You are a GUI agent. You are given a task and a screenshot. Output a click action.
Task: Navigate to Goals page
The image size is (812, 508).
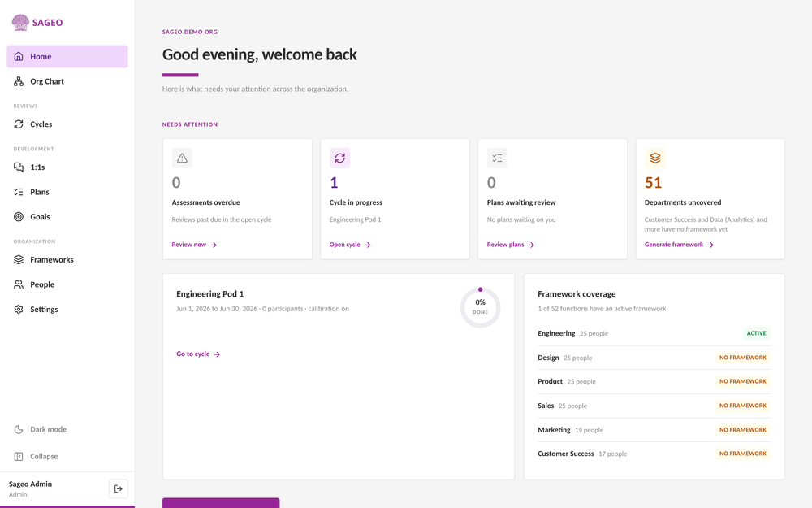pyautogui.click(x=67, y=217)
